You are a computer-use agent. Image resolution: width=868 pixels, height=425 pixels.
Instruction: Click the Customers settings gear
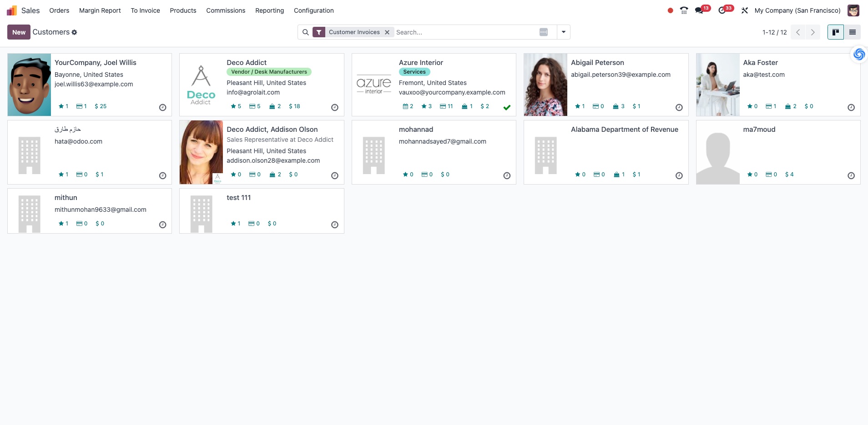[x=74, y=32]
